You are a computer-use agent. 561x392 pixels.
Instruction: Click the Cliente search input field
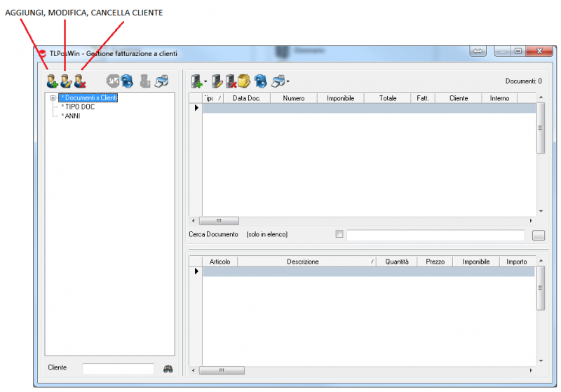118,368
